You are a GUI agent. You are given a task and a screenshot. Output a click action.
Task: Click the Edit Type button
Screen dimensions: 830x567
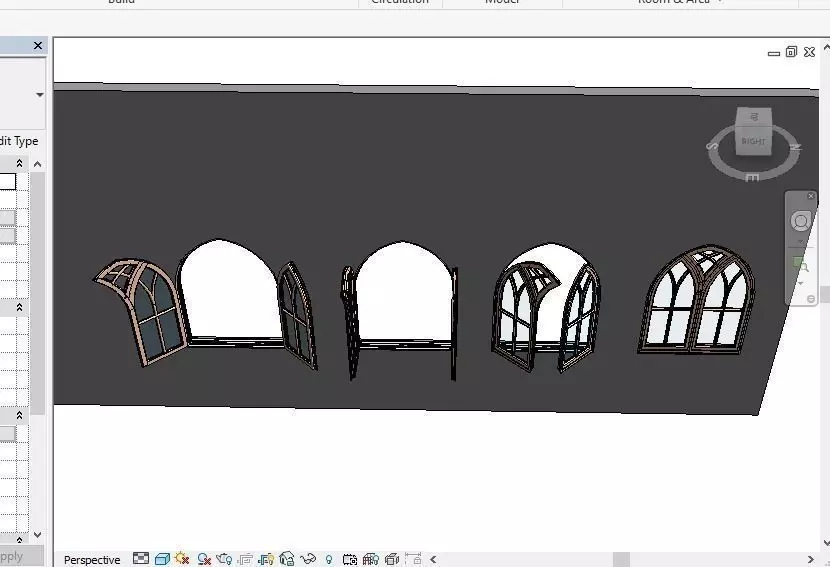(x=19, y=141)
